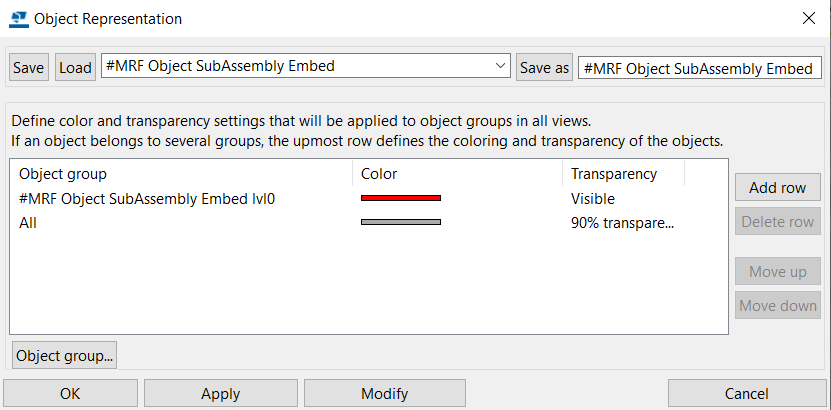Select the SubAssembly Embed lvl0 object group row
Screen dimensions: 831x410
[x=369, y=199]
